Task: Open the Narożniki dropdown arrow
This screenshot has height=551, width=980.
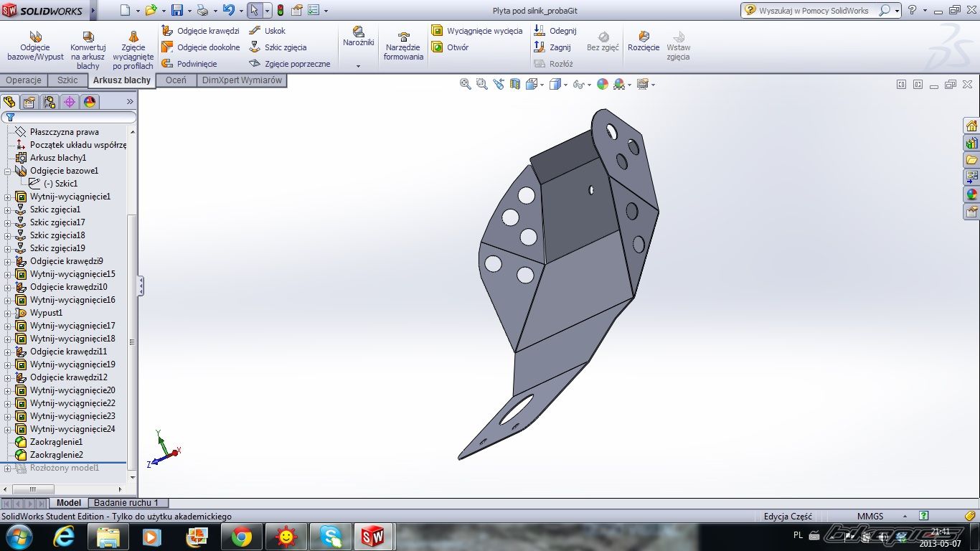Action: click(x=359, y=66)
